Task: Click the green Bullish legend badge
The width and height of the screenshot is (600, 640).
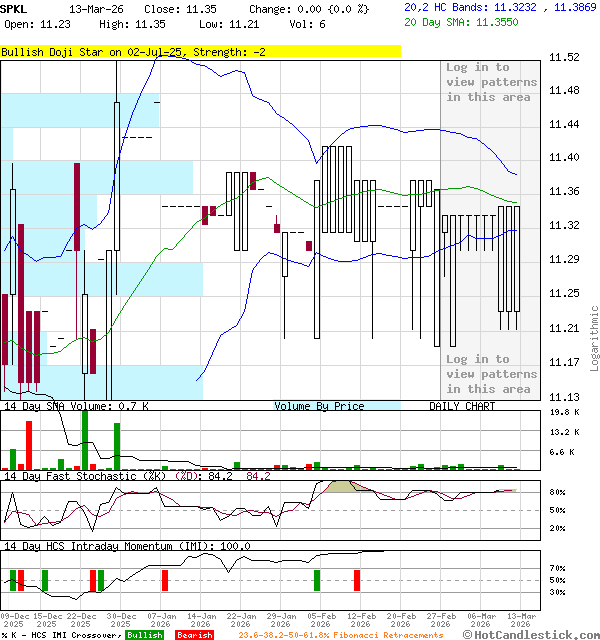Action: pos(145,635)
